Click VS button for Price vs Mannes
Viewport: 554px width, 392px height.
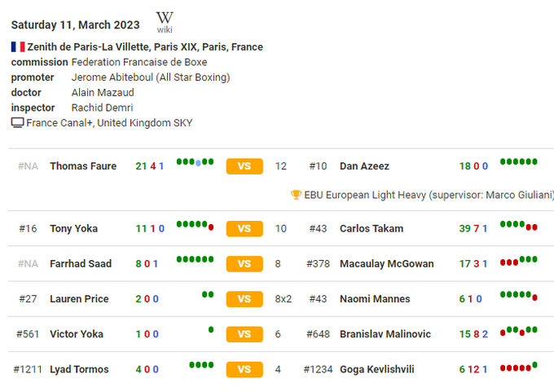(x=244, y=299)
